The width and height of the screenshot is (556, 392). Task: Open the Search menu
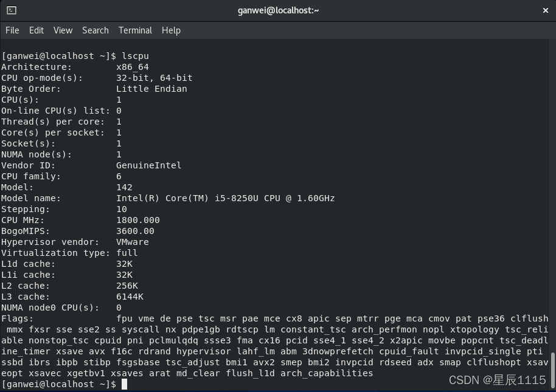coord(96,30)
